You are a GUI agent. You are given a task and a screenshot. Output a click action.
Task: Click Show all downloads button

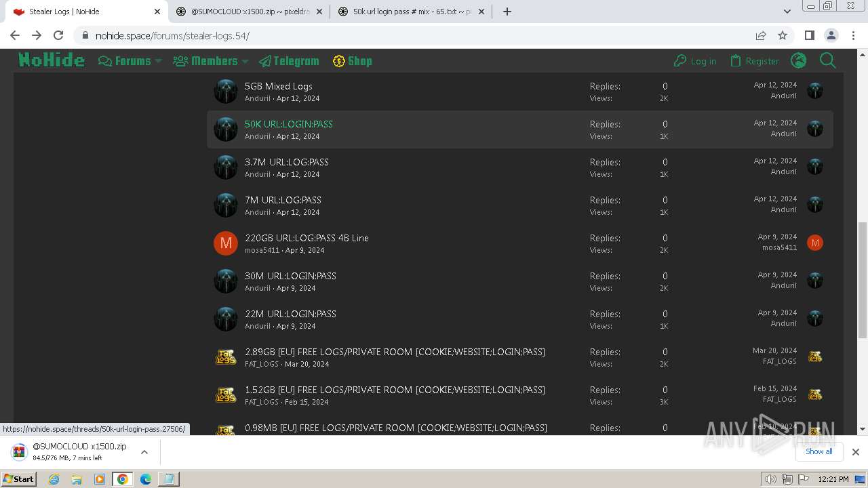(x=818, y=451)
